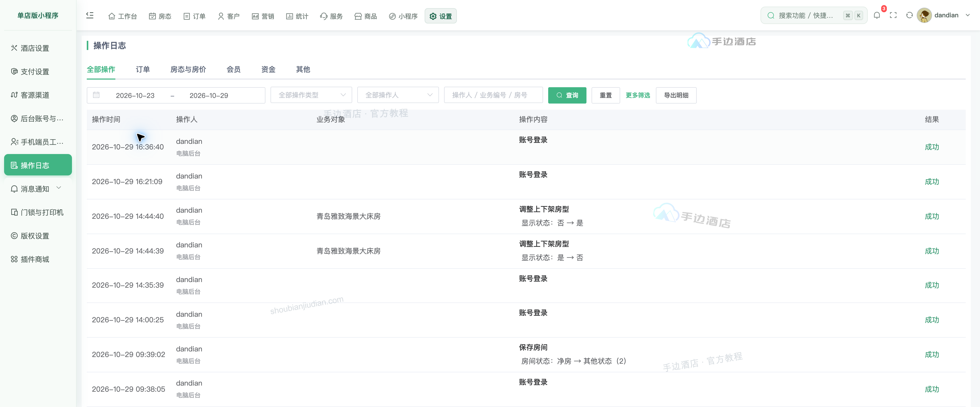The width and height of the screenshot is (980, 407).
Task: Open the 全部操作人 dropdown
Action: (398, 95)
